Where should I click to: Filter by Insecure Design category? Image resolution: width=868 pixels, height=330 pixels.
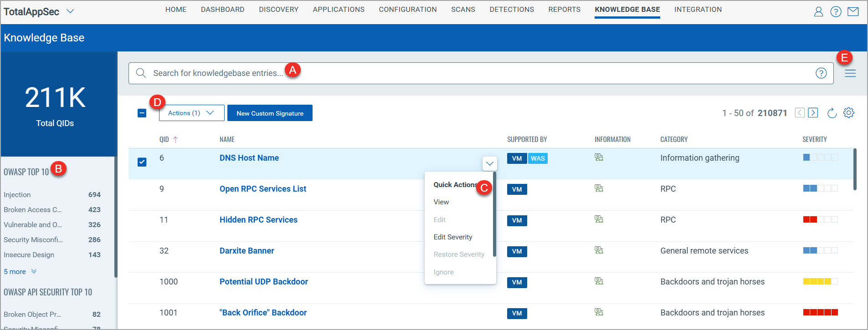(x=52, y=255)
